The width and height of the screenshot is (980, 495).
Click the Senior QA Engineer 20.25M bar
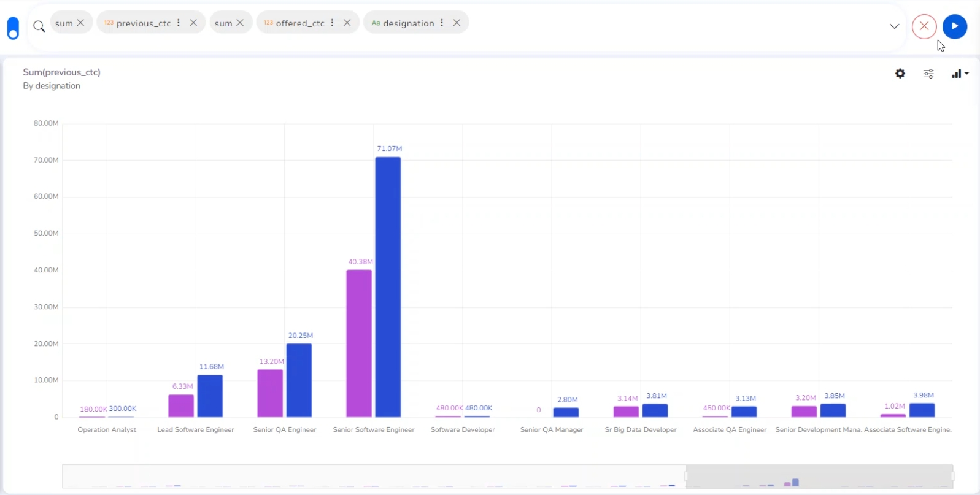[299, 380]
